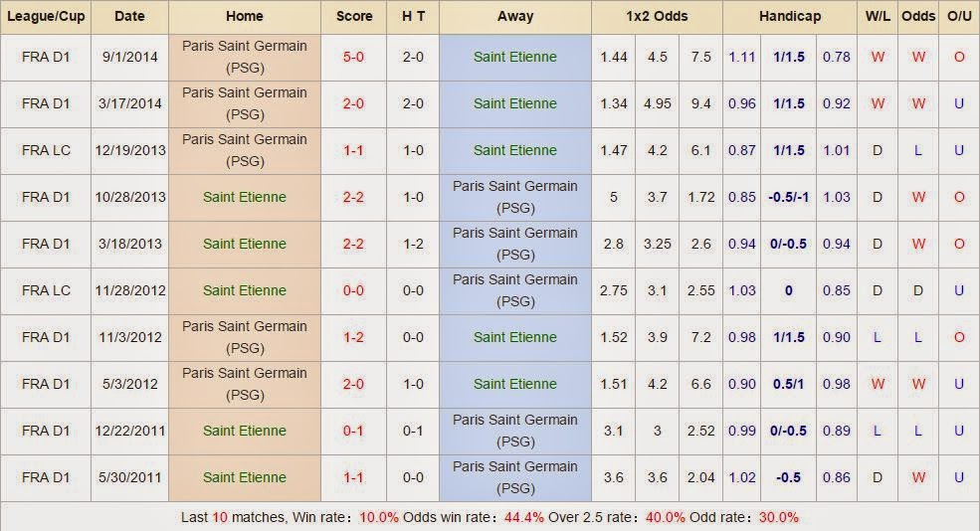The height and width of the screenshot is (531, 980).
Task: Select Paris Saint Germain home in 12/19/2013 row
Action: coord(245,150)
